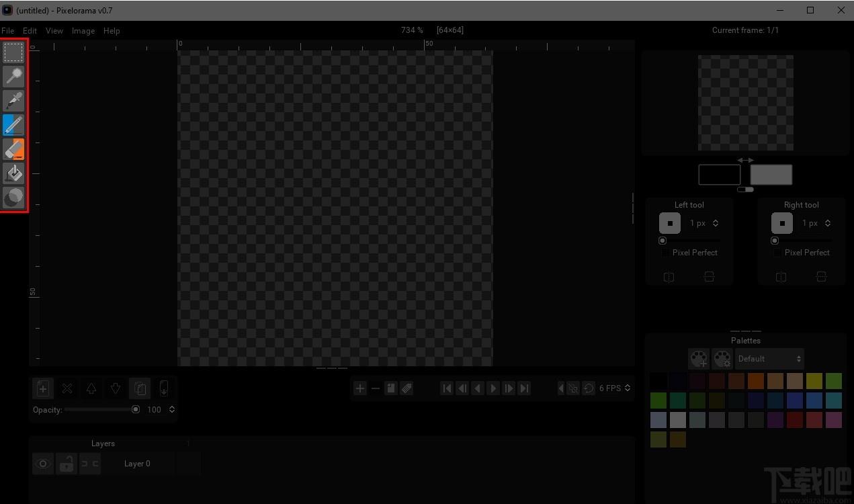
Task: Choose the Eraser tool
Action: click(13, 149)
